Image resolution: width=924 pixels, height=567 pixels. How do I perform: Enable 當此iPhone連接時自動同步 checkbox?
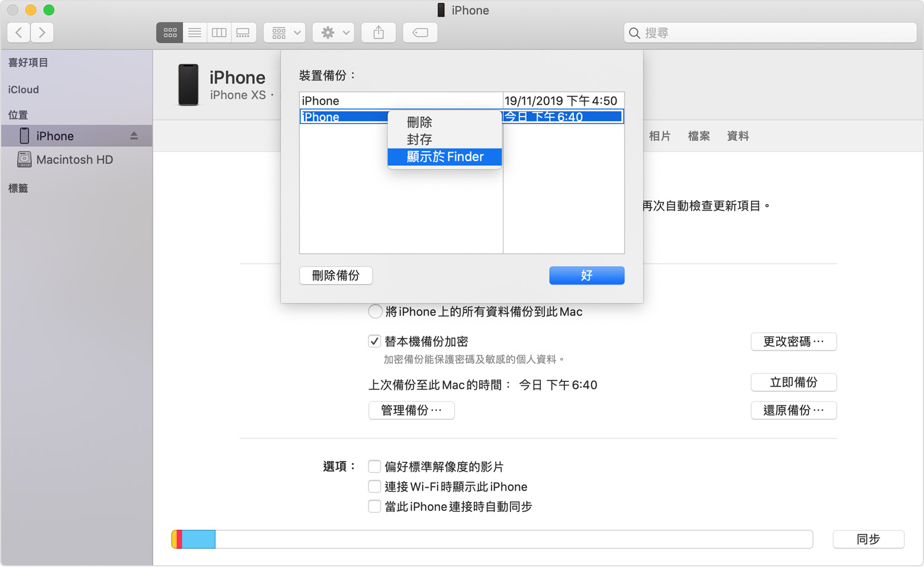[x=374, y=507]
